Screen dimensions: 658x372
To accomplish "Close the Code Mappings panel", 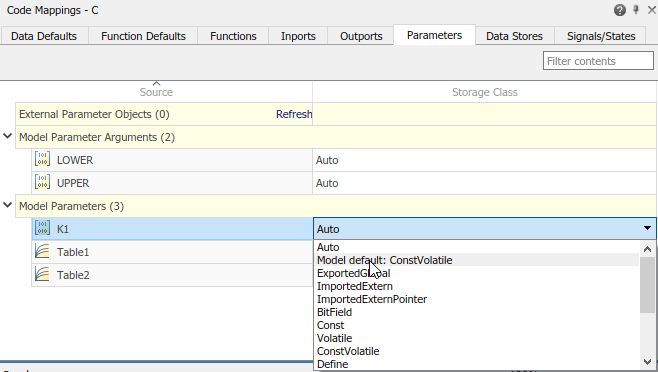I will click(652, 10).
